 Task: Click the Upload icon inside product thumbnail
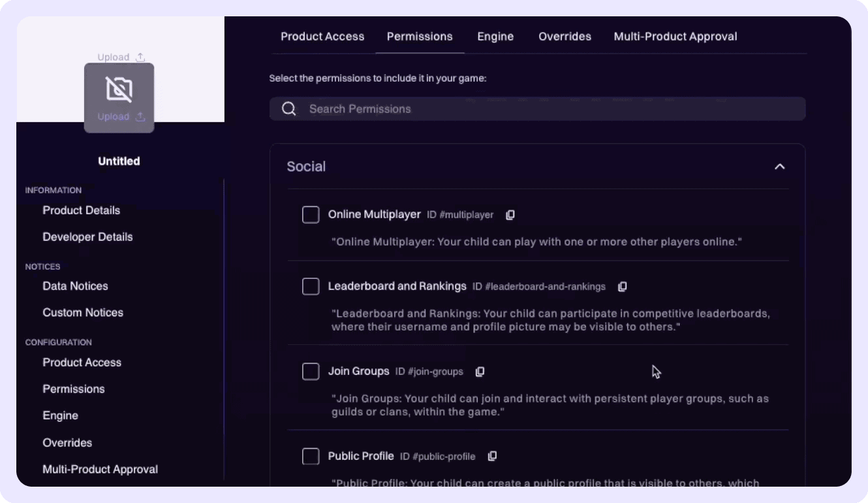[140, 117]
